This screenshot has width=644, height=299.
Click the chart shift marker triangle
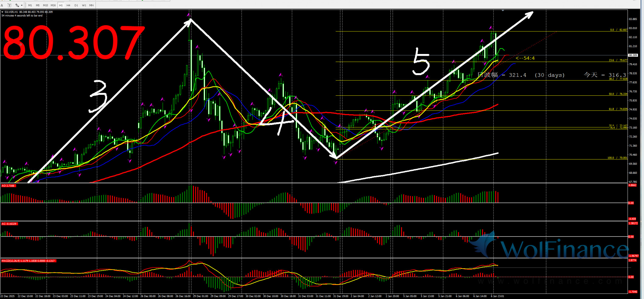(503, 11)
